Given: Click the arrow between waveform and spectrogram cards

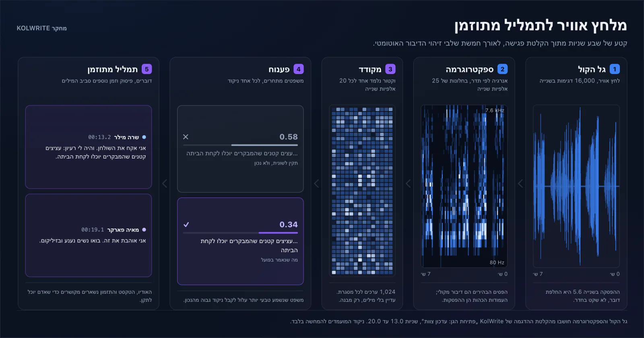Looking at the screenshot, I should [520, 183].
